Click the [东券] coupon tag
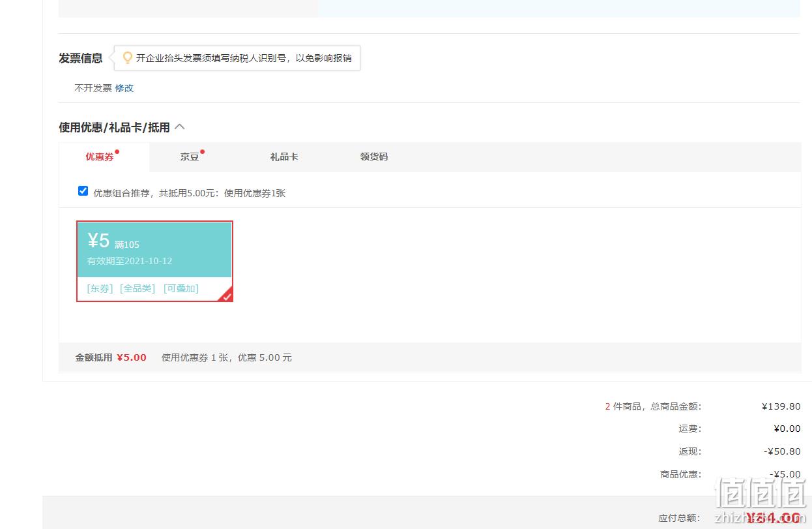Viewport: 812px width, 529px height. tap(100, 288)
